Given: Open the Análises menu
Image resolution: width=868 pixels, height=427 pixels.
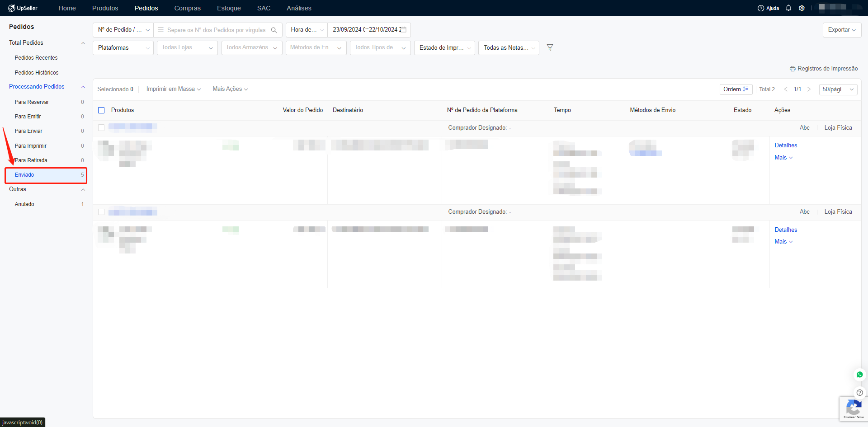Looking at the screenshot, I should [x=299, y=8].
